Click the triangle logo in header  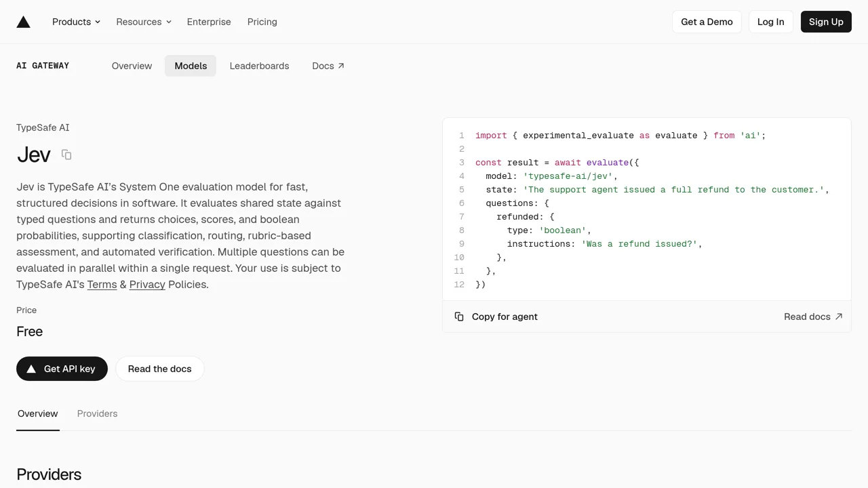pos(24,22)
